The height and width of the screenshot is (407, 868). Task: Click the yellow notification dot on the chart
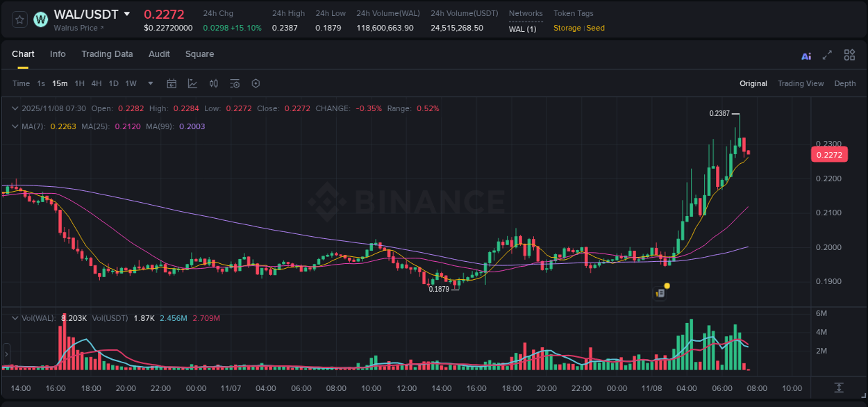[666, 286]
